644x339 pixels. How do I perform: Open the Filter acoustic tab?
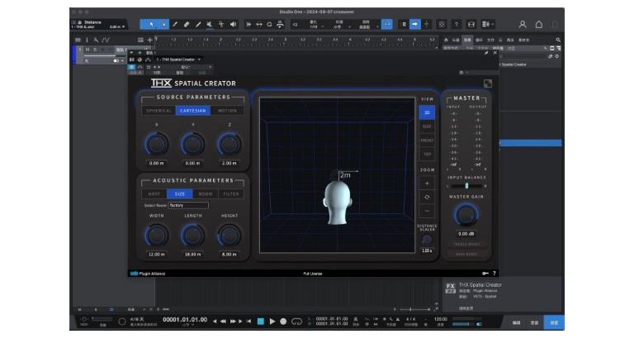tap(231, 194)
